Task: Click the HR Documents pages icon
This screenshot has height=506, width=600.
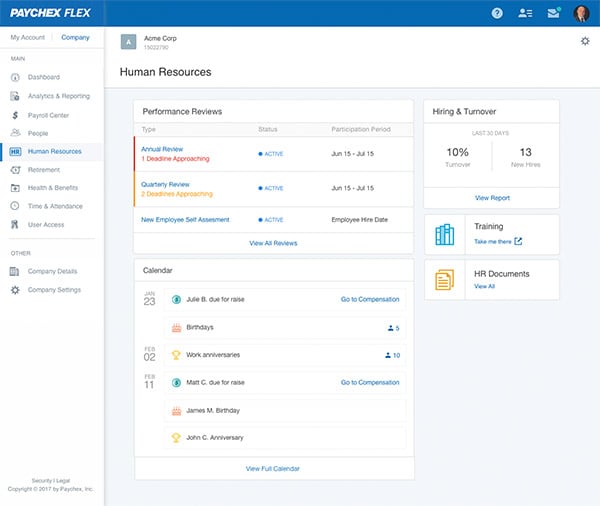Action: click(444, 280)
